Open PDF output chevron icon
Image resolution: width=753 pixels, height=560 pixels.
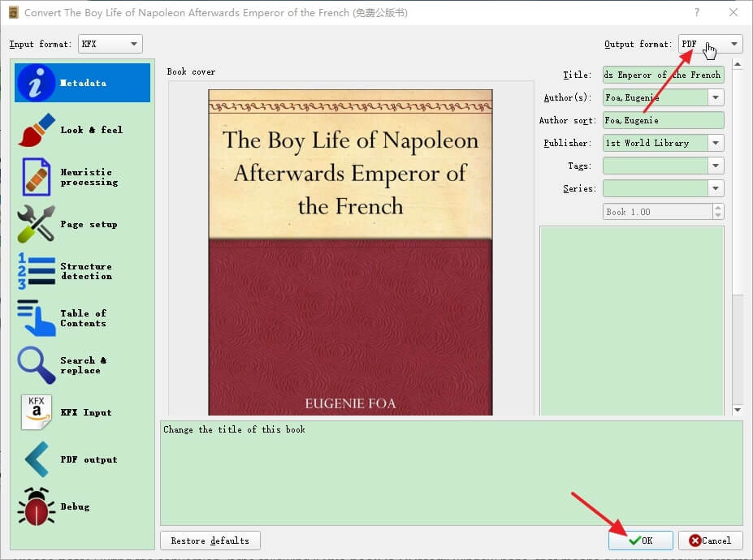click(x=37, y=459)
